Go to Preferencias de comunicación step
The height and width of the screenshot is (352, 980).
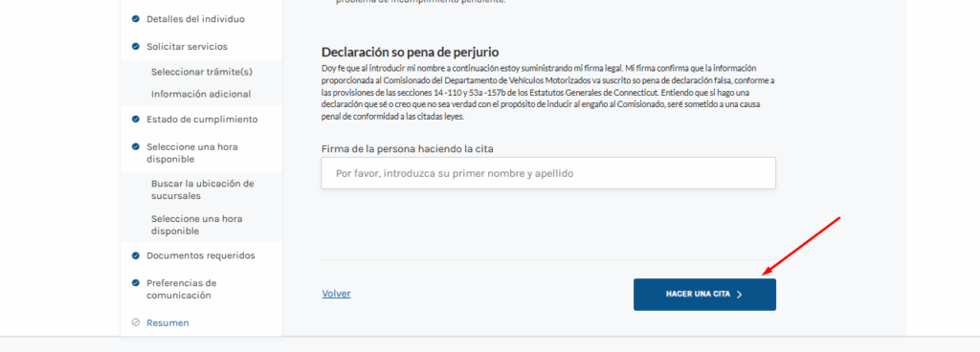tap(181, 289)
